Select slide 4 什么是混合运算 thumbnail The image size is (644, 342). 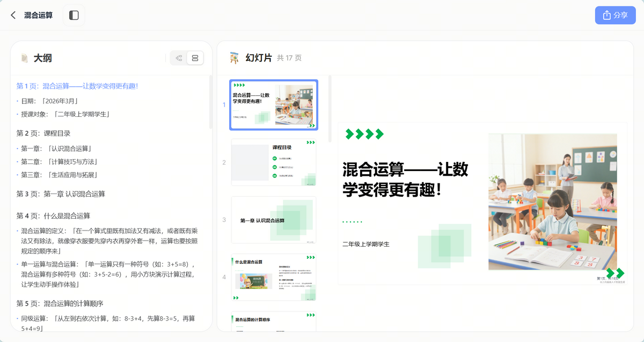pos(274,277)
